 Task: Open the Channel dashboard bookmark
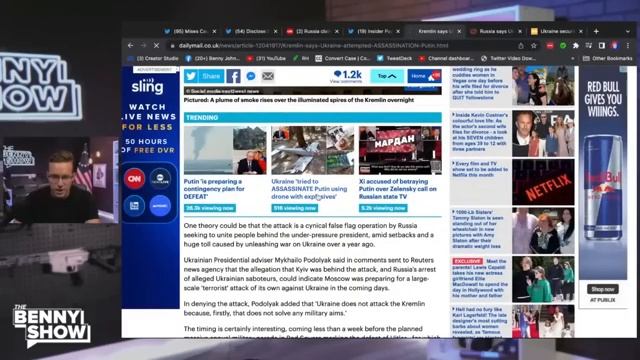tap(447, 58)
